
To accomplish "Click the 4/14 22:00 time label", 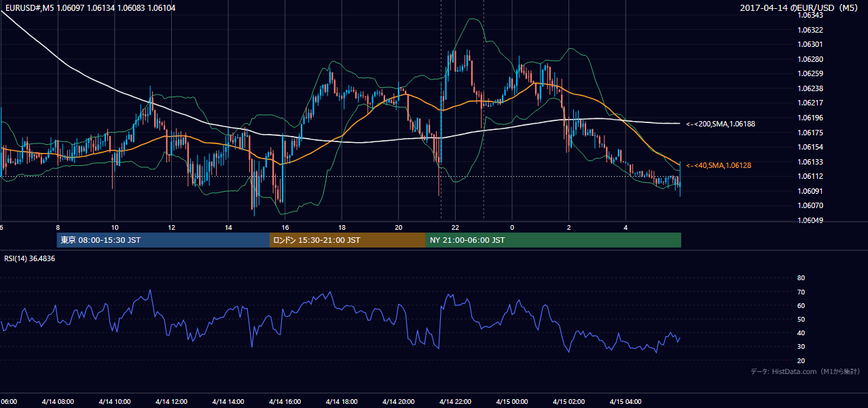I will point(455,401).
